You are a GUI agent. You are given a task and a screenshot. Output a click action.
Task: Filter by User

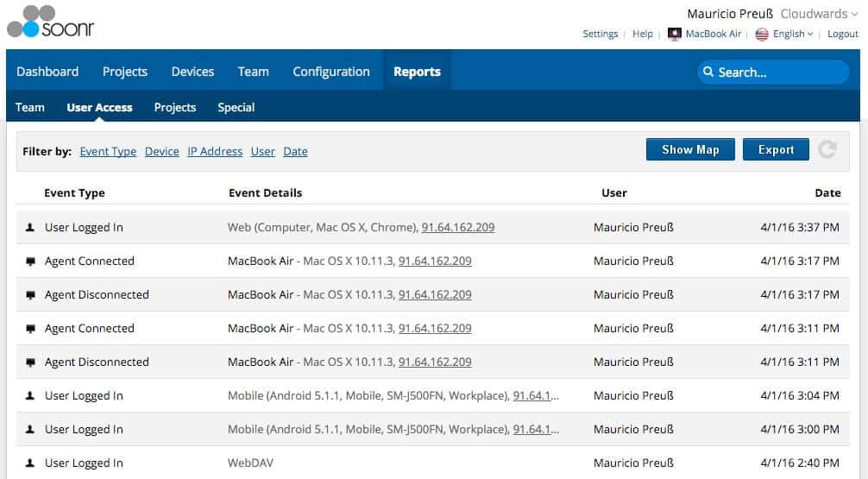pos(262,151)
